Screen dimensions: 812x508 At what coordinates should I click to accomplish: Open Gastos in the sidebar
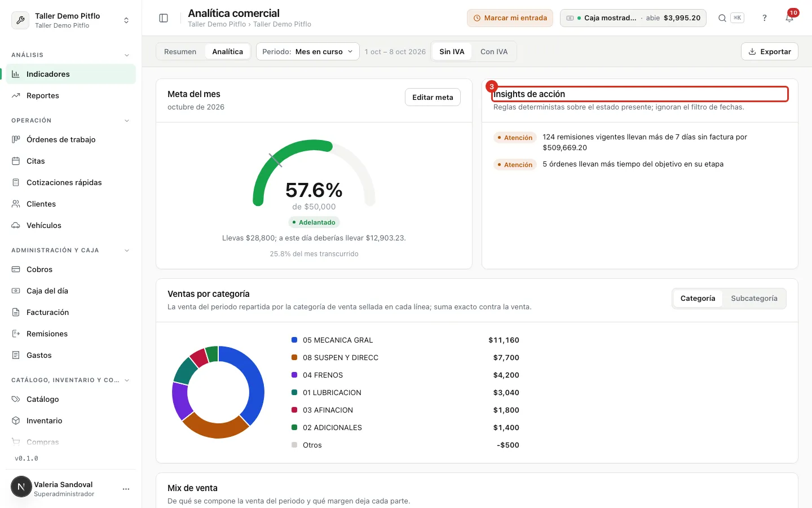70,355
